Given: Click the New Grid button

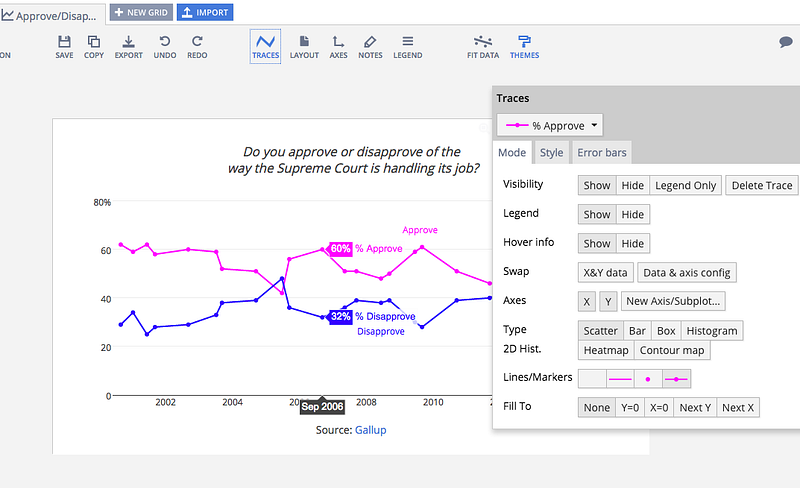Looking at the screenshot, I should point(141,12).
